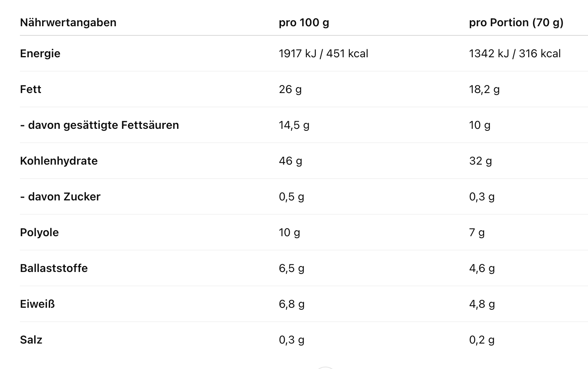Select the pro 100 g column header
The image size is (588, 369).
click(x=304, y=23)
